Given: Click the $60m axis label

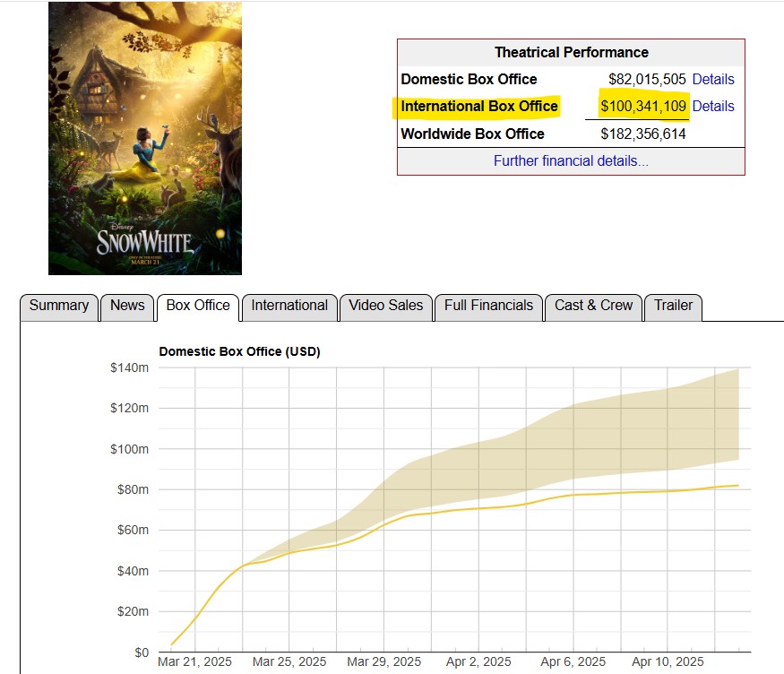Looking at the screenshot, I should click(x=133, y=530).
